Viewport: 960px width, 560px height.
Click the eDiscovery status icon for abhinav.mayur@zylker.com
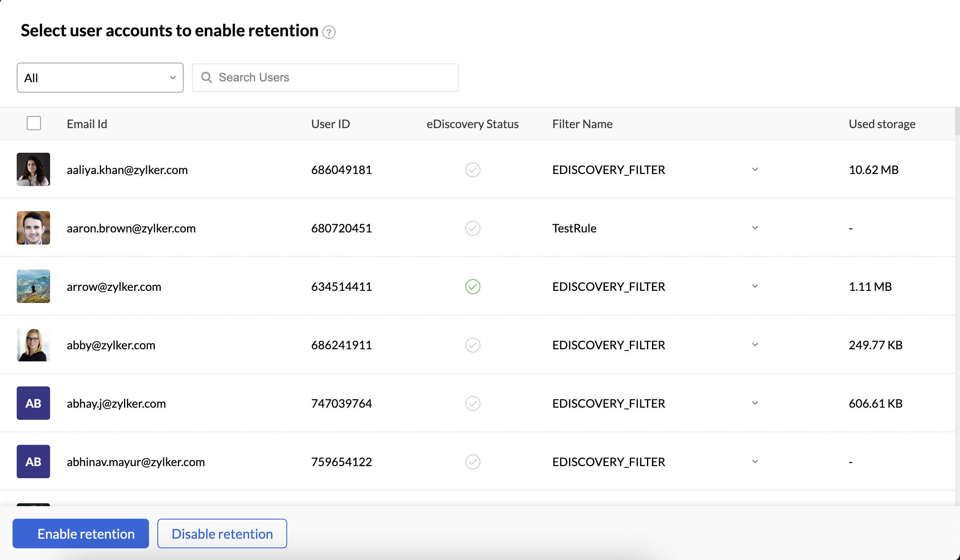point(472,462)
